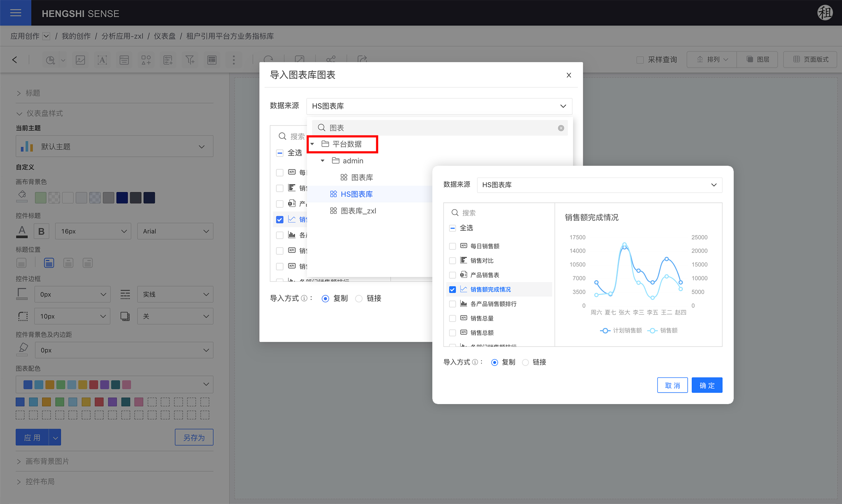Check 每日销售额 in the chart list
This screenshot has width=842, height=504.
[452, 246]
